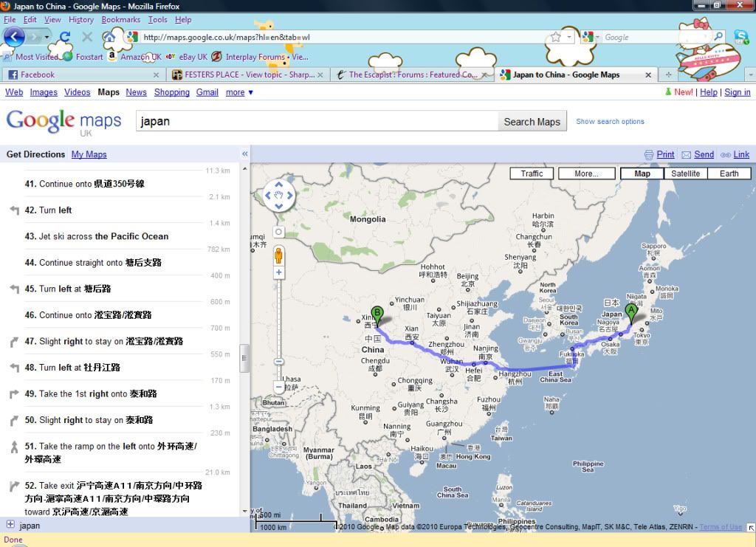Open the Amazon UK bookmark
Image resolution: width=756 pixels, height=547 pixels.
(135, 57)
